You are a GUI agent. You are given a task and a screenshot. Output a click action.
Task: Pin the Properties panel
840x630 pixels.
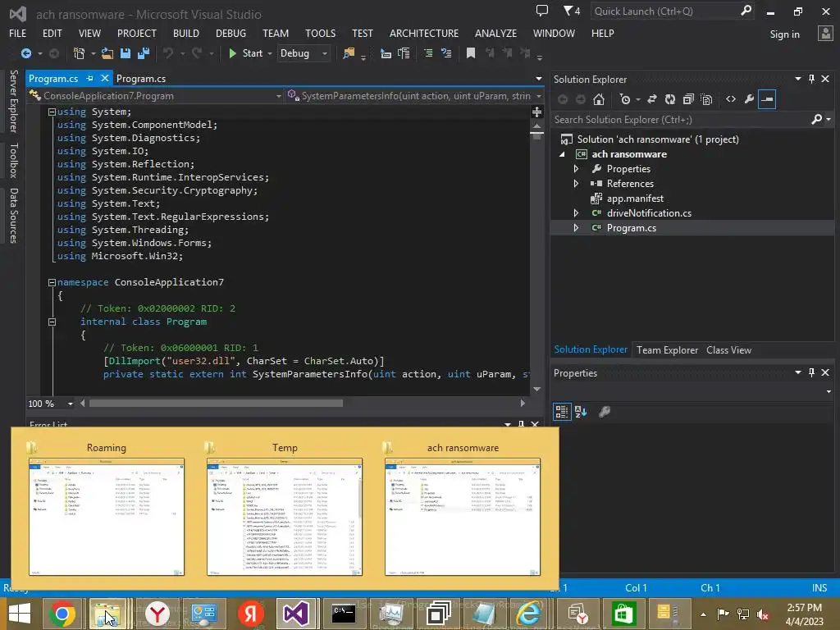(811, 372)
